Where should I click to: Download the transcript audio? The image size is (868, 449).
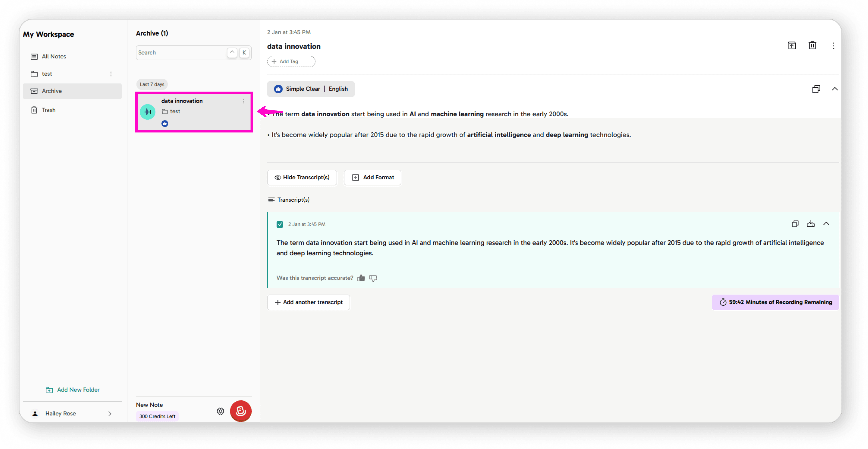pyautogui.click(x=810, y=224)
